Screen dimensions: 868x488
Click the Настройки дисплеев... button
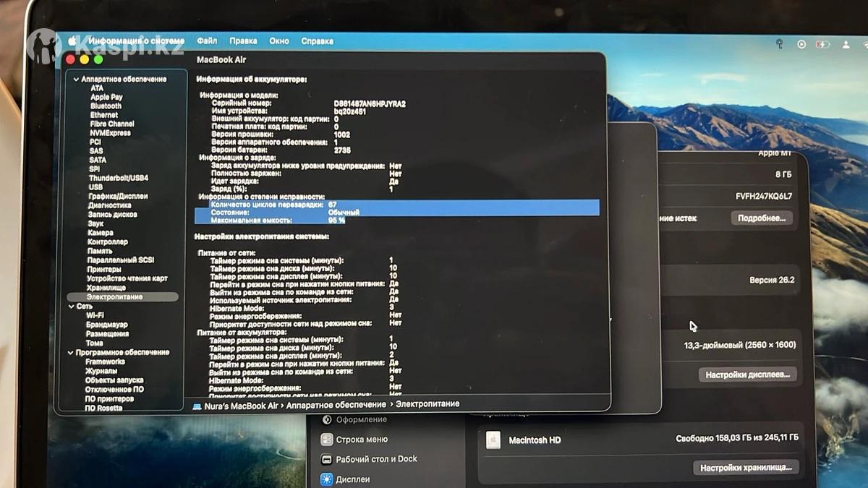pos(748,374)
